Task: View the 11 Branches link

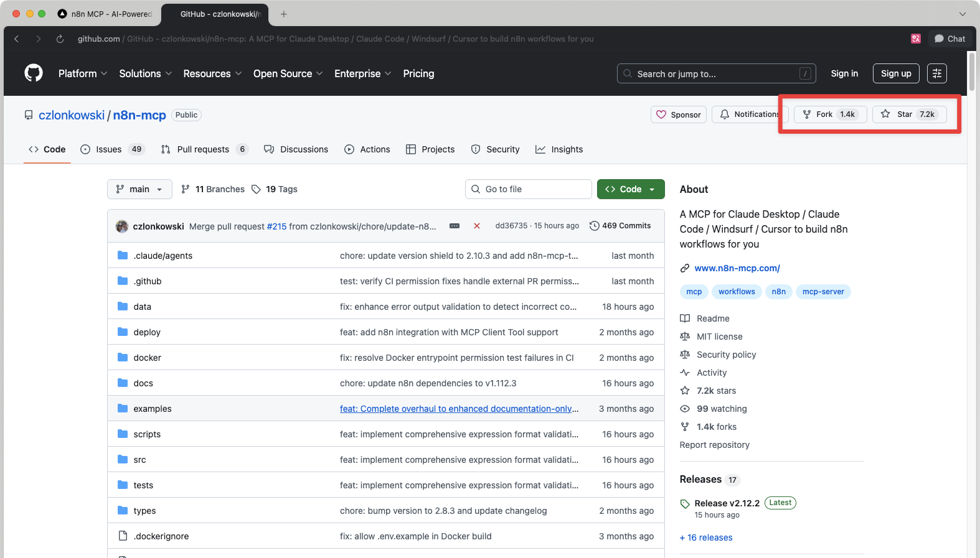Action: pos(213,189)
